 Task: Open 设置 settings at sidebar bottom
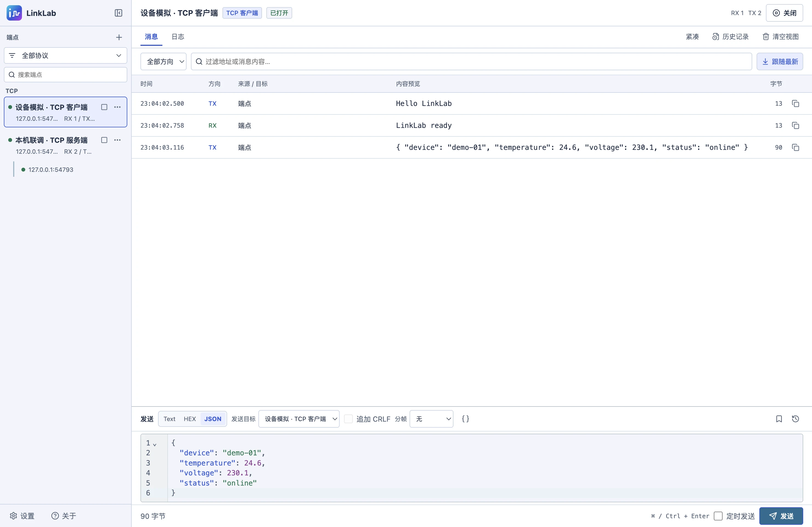point(22,516)
